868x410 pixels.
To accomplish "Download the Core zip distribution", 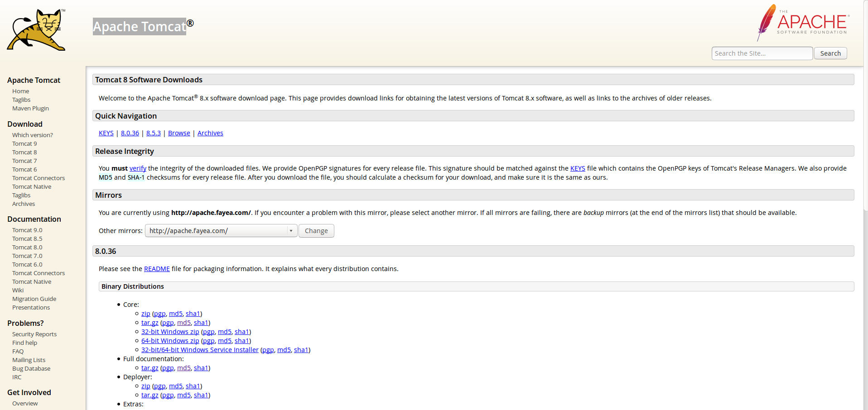I will tap(145, 314).
